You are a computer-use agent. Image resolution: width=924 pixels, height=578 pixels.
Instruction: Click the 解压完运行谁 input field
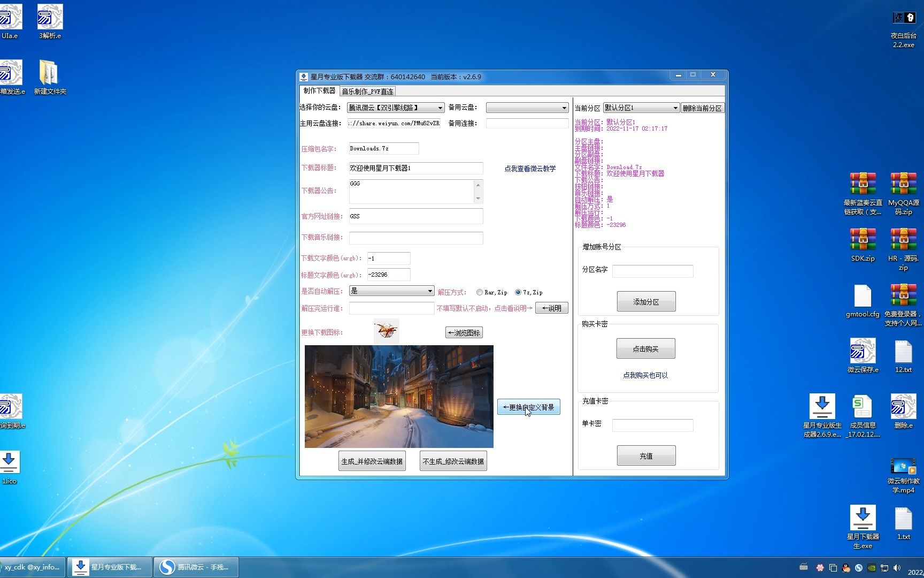[391, 308]
